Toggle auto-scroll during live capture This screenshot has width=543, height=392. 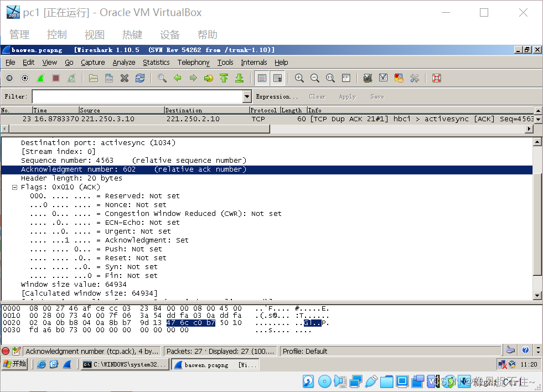(x=277, y=78)
